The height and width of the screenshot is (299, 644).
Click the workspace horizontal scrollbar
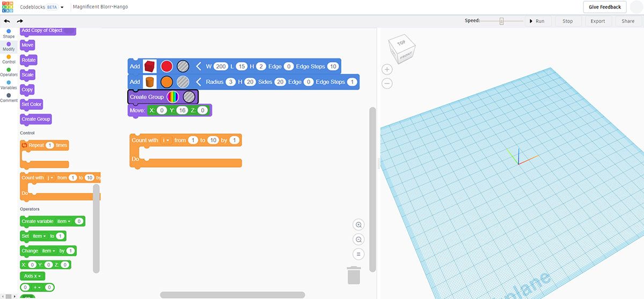232,295
